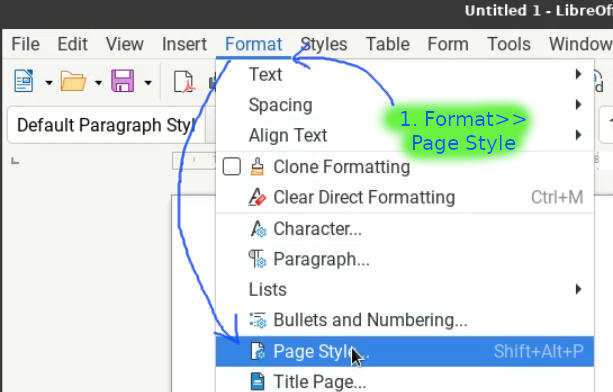Screen dimensions: 613x392
Task: Expand the Lists submenu
Action: point(405,290)
